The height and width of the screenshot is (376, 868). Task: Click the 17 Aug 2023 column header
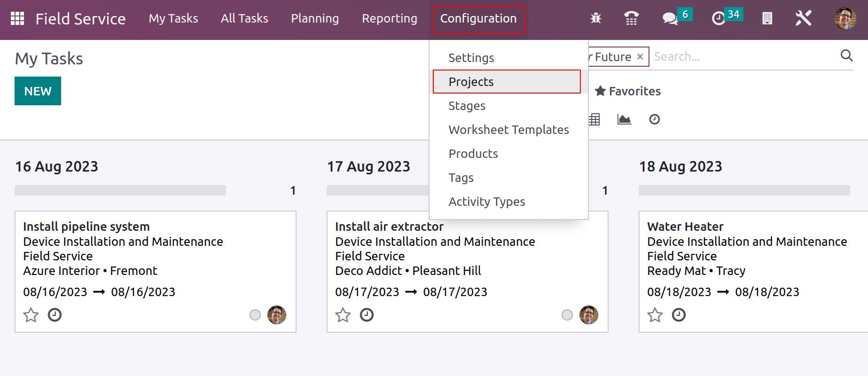pos(369,166)
